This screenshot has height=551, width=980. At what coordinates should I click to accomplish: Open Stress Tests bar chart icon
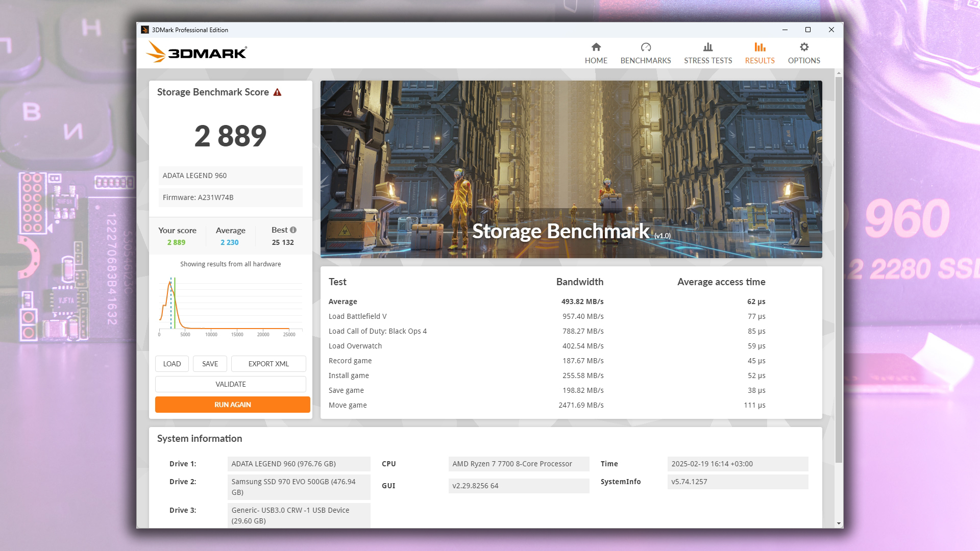[x=707, y=47]
